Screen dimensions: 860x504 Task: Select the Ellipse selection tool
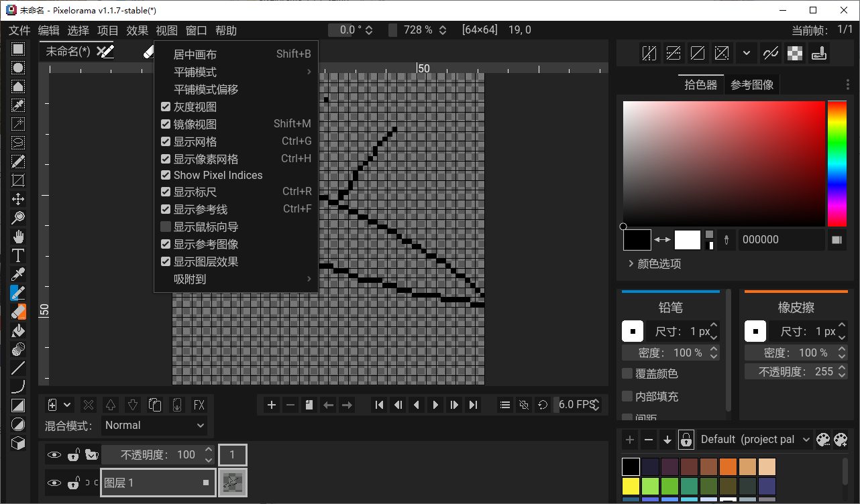tap(18, 67)
